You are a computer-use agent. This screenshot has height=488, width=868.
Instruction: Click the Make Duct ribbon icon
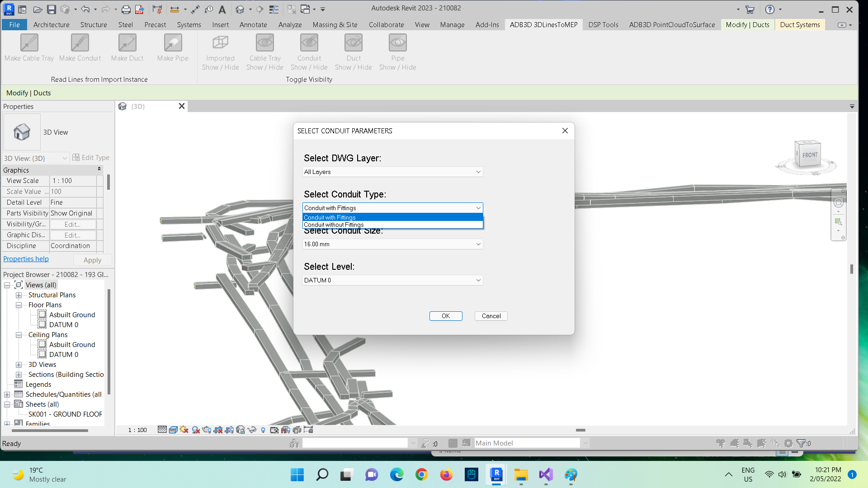click(x=127, y=43)
